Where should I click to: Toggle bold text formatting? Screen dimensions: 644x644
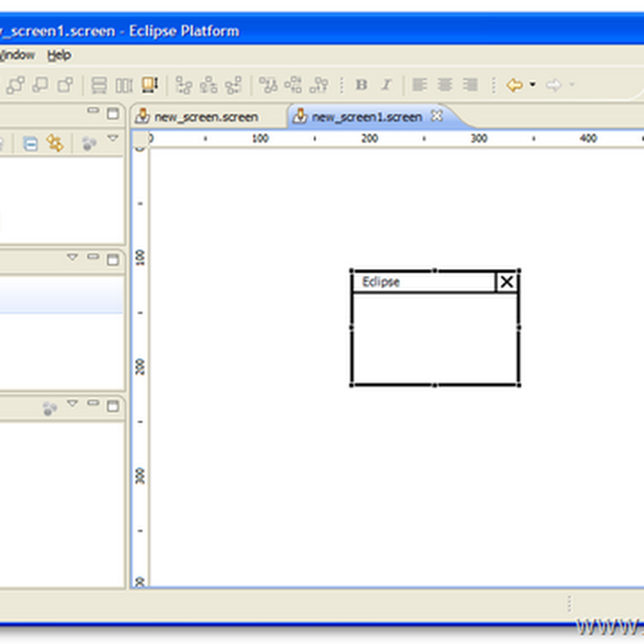coord(361,84)
